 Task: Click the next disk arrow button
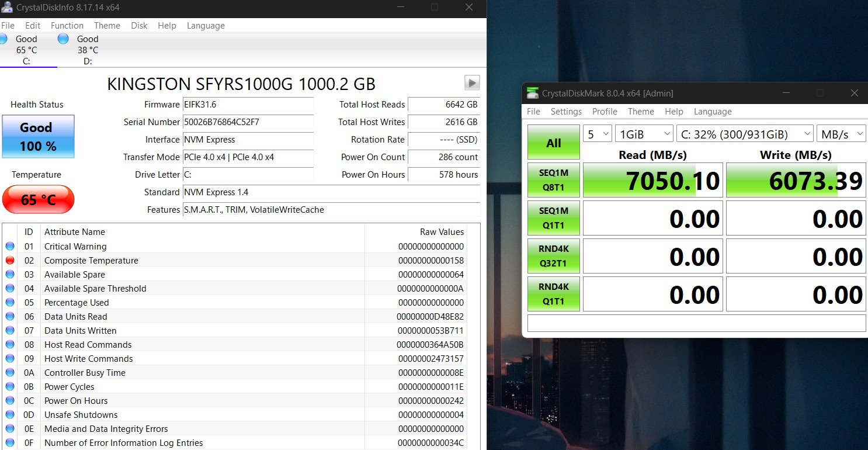[472, 83]
